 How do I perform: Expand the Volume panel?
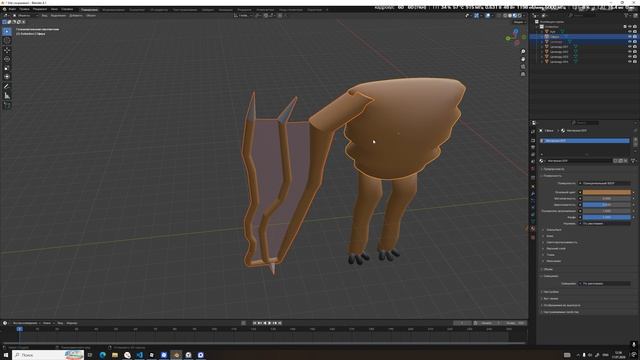pos(548,269)
